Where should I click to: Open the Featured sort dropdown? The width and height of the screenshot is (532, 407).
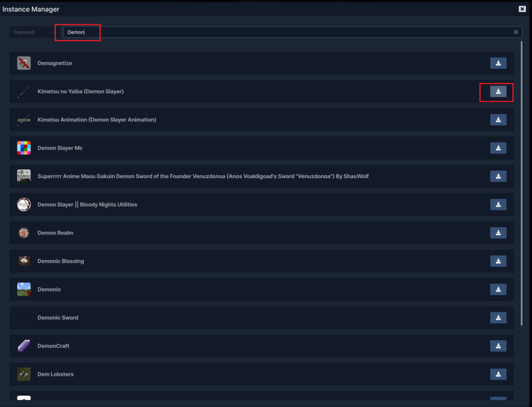pos(34,32)
